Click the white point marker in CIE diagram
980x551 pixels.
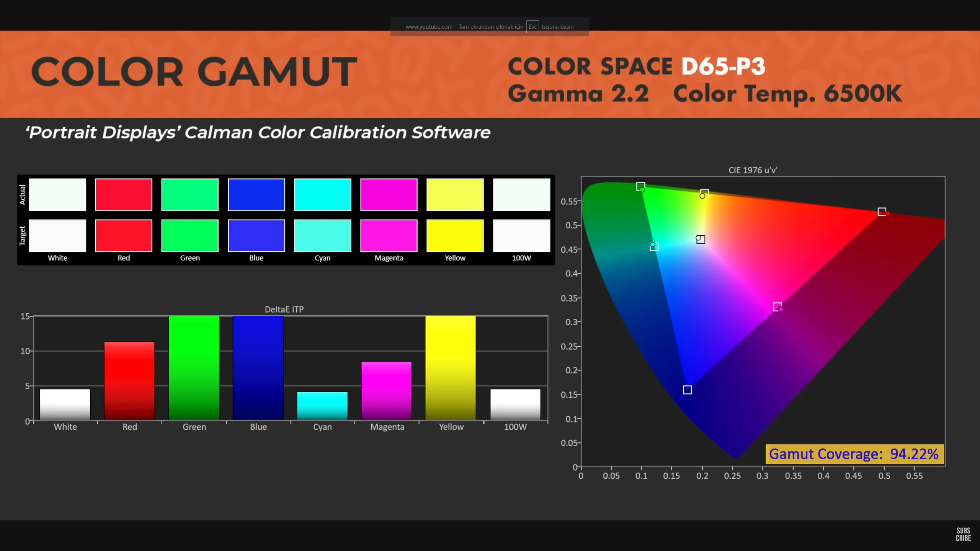[700, 239]
